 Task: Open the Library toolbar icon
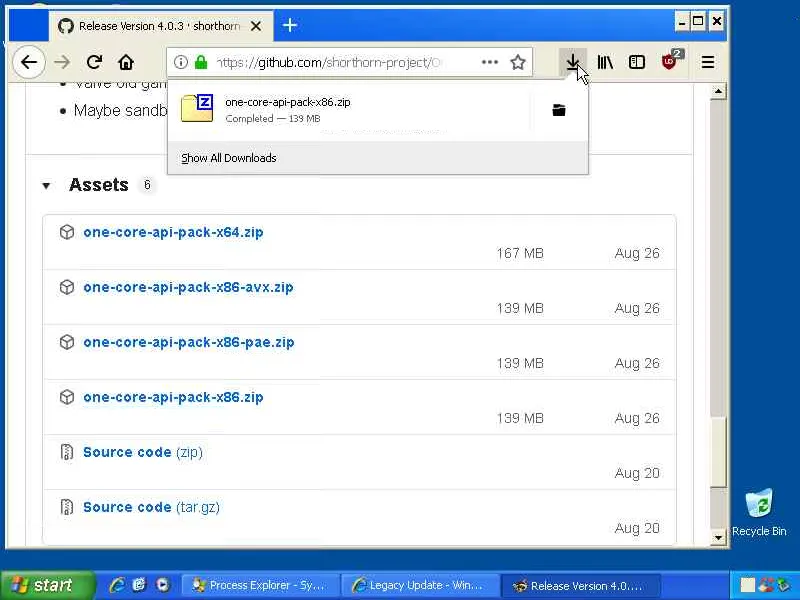click(x=605, y=62)
